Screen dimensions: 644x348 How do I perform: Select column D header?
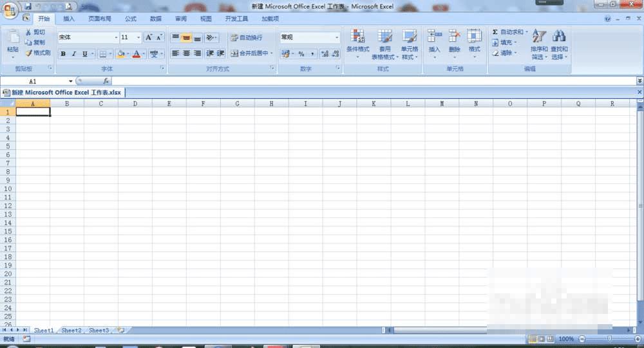135,104
